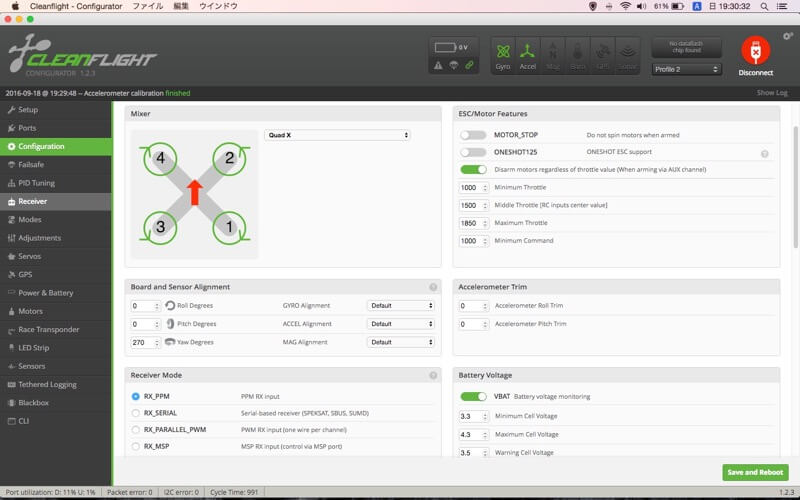Open the Motors tab
This screenshot has width=800, height=500.
pos(56,311)
